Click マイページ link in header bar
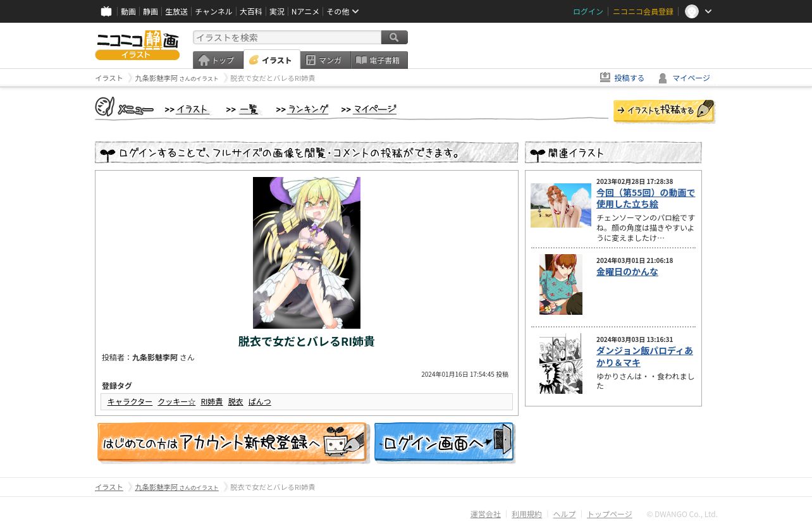The height and width of the screenshot is (531, 812). pos(691,78)
